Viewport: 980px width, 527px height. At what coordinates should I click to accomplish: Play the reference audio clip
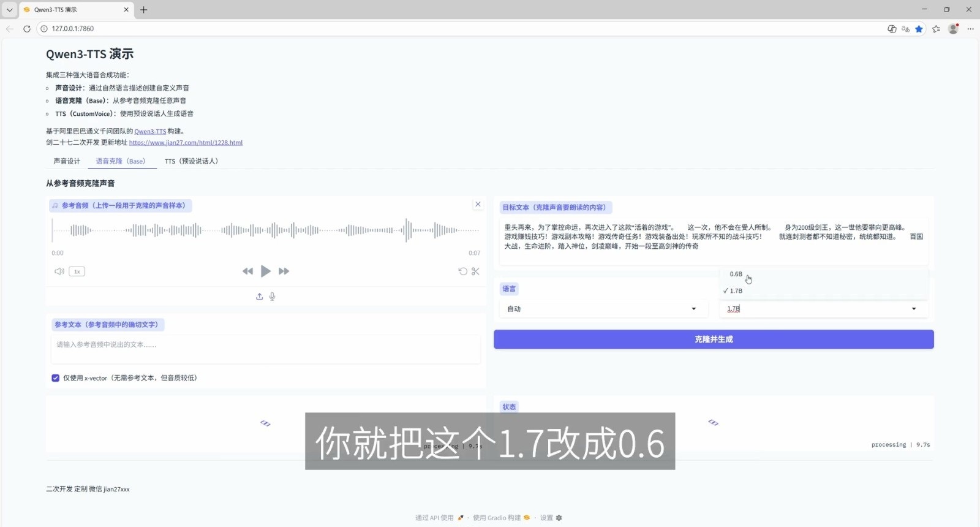click(x=265, y=271)
